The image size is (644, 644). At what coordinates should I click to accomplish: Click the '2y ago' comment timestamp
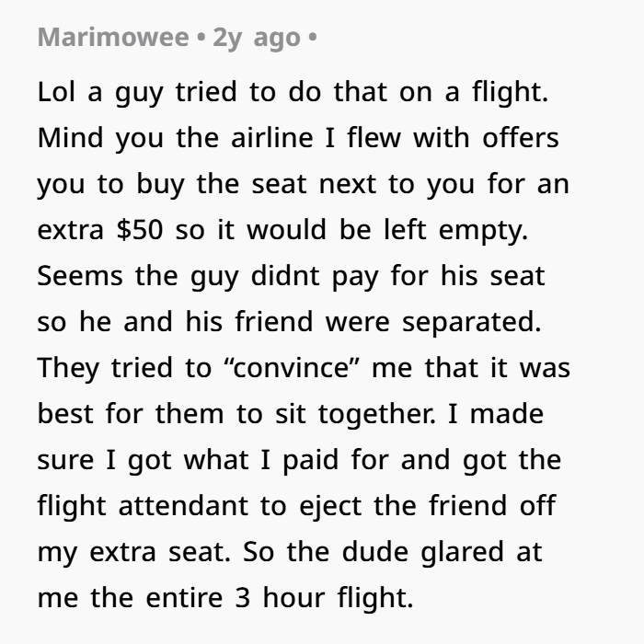pyautogui.click(x=257, y=39)
